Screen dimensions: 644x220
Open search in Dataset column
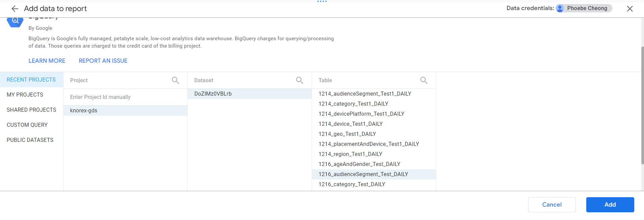tap(300, 80)
